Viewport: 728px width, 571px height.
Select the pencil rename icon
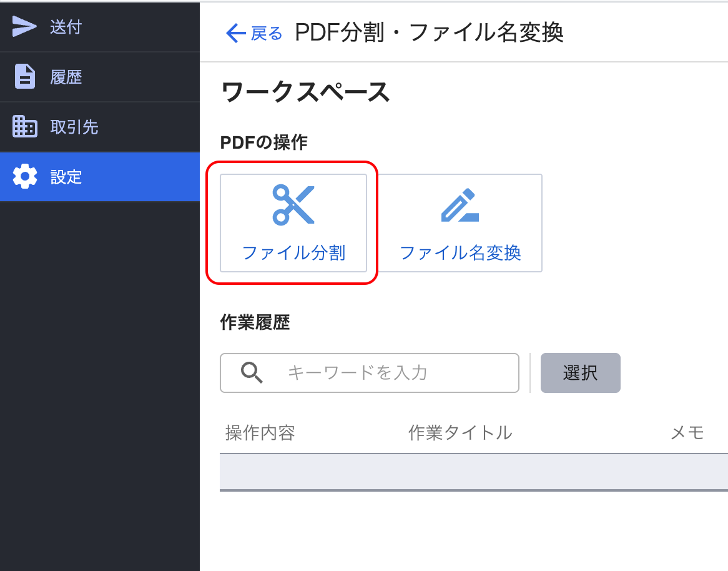click(x=460, y=205)
